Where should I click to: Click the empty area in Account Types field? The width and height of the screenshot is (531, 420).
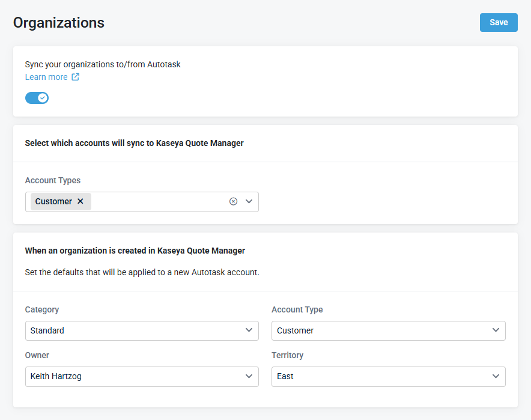[x=156, y=201]
